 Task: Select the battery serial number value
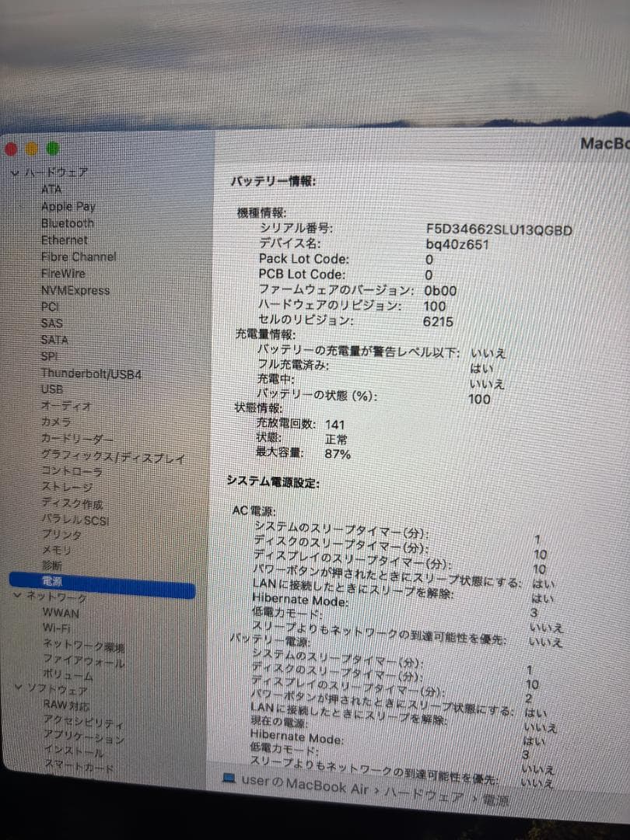[499, 230]
